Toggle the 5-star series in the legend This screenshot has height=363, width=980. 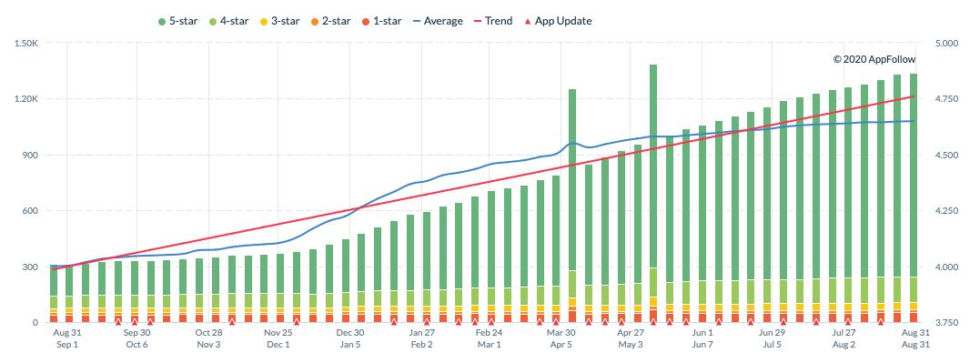tap(178, 21)
